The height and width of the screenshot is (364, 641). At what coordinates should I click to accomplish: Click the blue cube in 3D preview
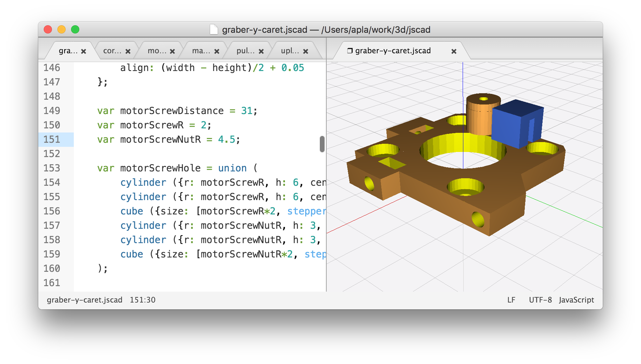(517, 124)
